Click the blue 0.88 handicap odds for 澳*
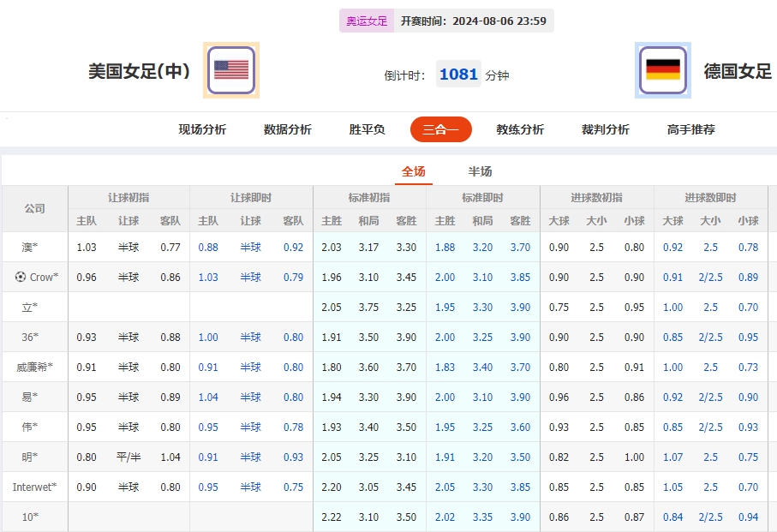 [x=208, y=247]
